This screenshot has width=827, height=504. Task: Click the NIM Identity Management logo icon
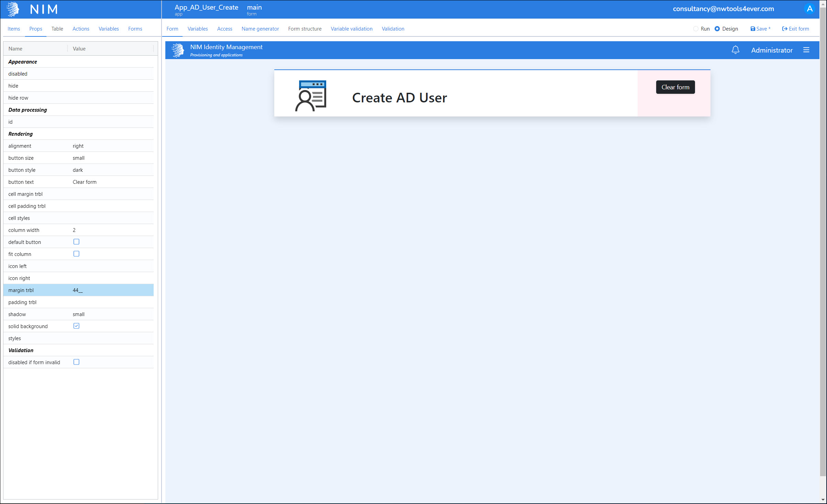178,50
